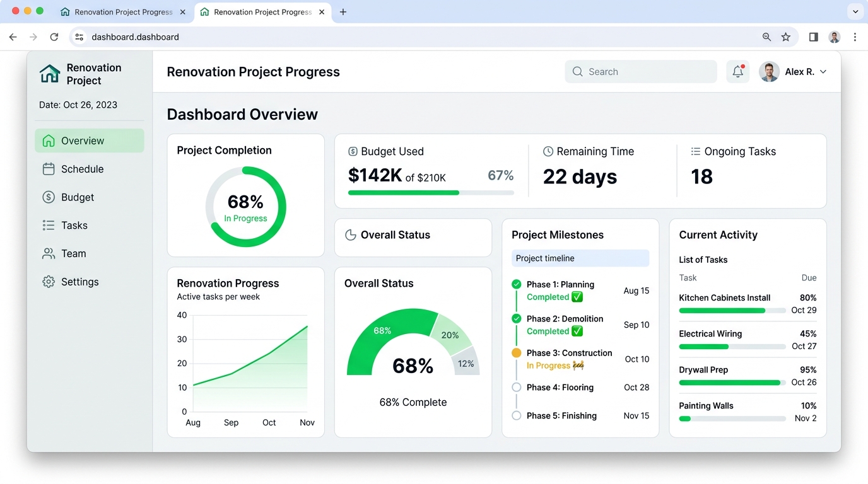
Task: Click the Renovation Project house logo
Action: point(50,74)
